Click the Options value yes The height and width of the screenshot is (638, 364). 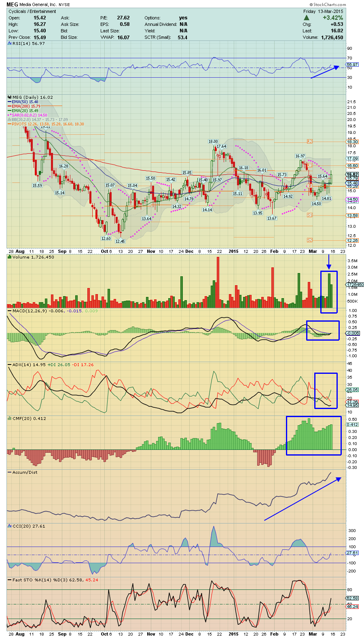pyautogui.click(x=183, y=18)
